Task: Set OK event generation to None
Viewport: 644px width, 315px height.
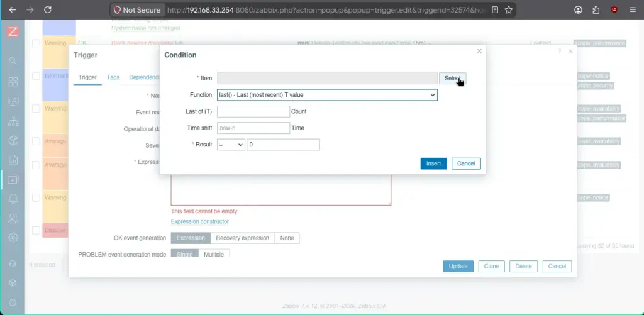Action: pos(287,238)
